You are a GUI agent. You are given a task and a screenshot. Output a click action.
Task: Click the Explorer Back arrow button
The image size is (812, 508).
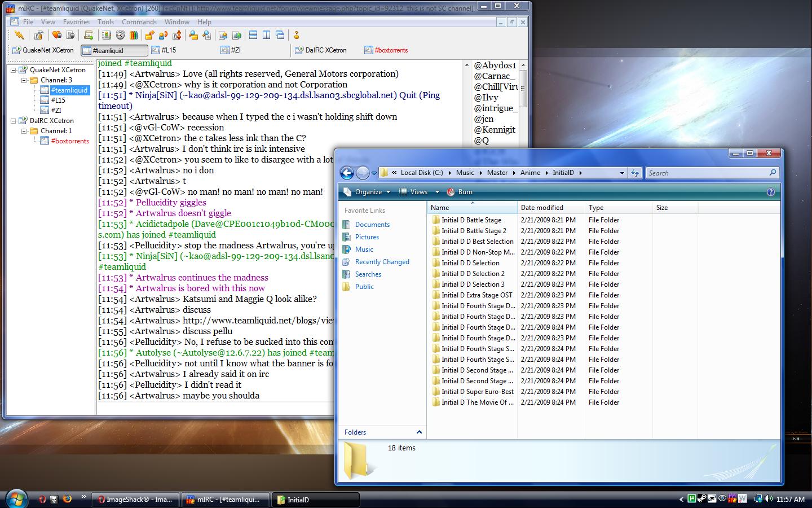(x=347, y=173)
